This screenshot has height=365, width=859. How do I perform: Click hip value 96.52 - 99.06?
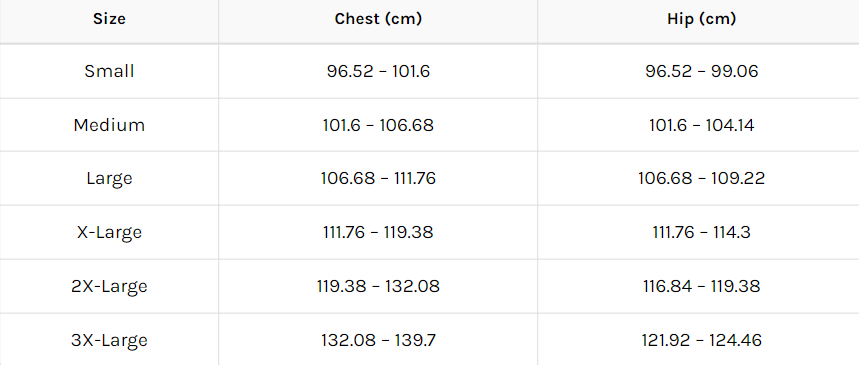click(701, 71)
